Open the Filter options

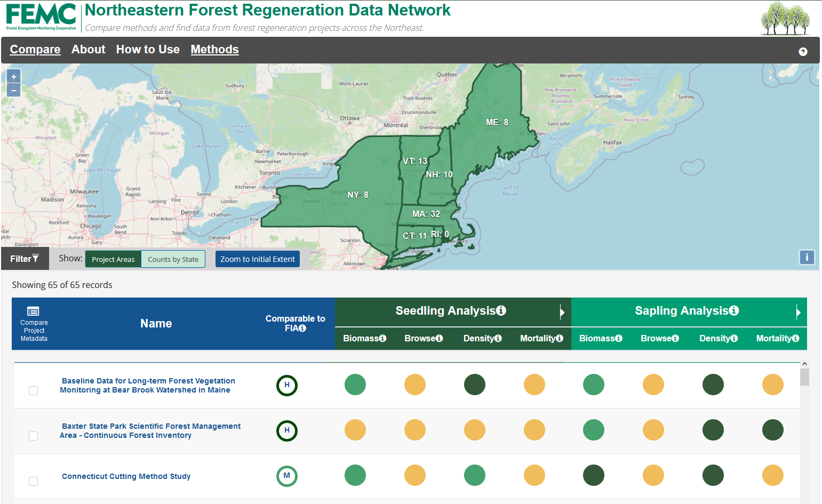point(25,258)
